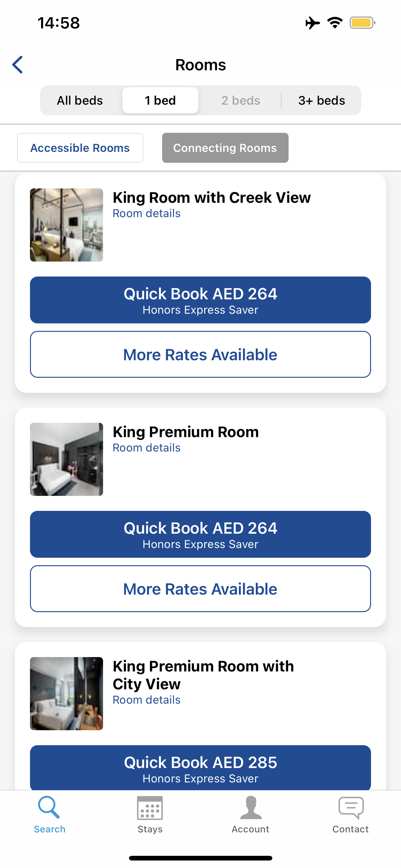Open the Stays calendar icon
This screenshot has height=868, width=401.
pos(150,807)
